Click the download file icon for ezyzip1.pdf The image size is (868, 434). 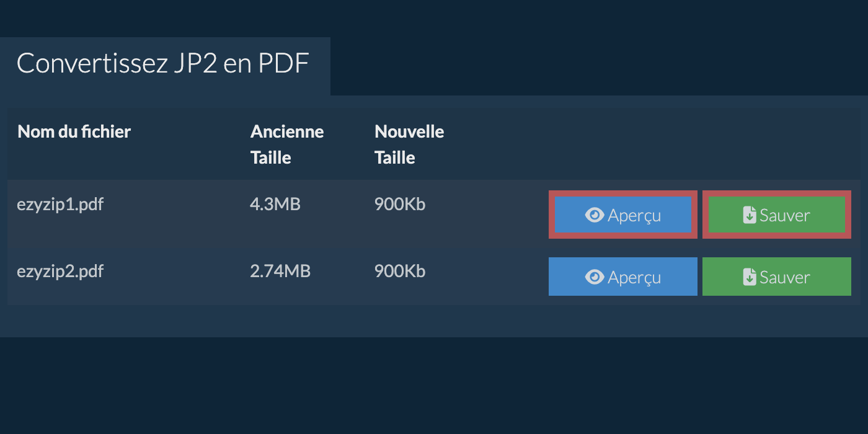750,215
